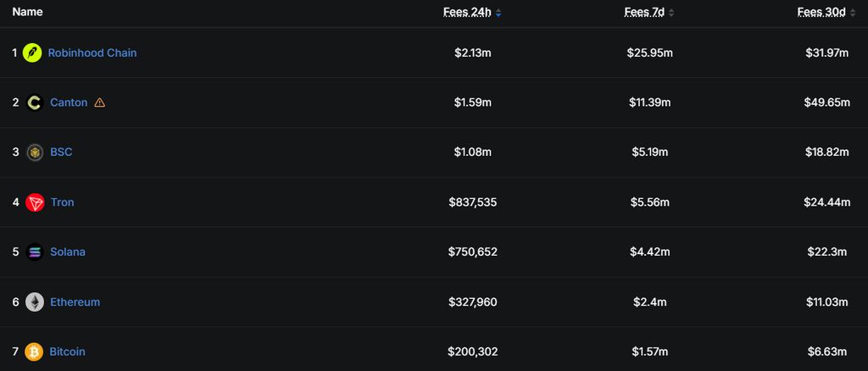Open the Solana chain link

pyautogui.click(x=68, y=252)
